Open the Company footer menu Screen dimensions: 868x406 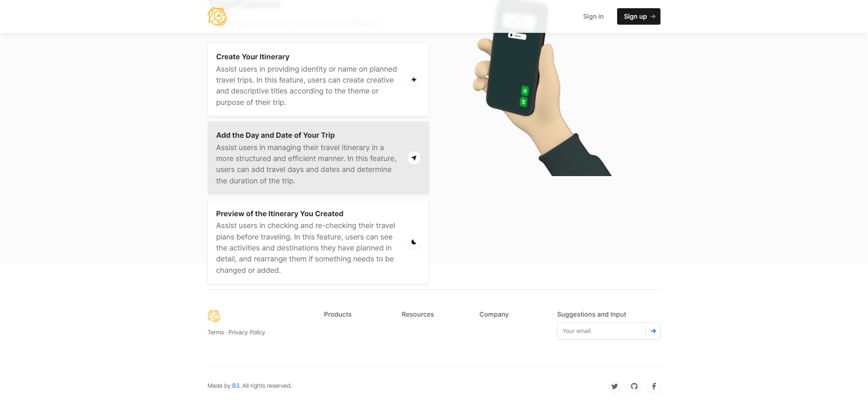[494, 314]
